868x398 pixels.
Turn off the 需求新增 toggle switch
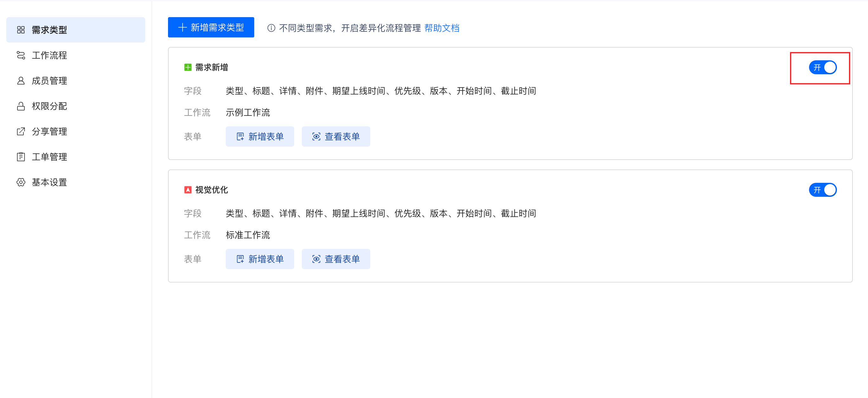click(823, 68)
